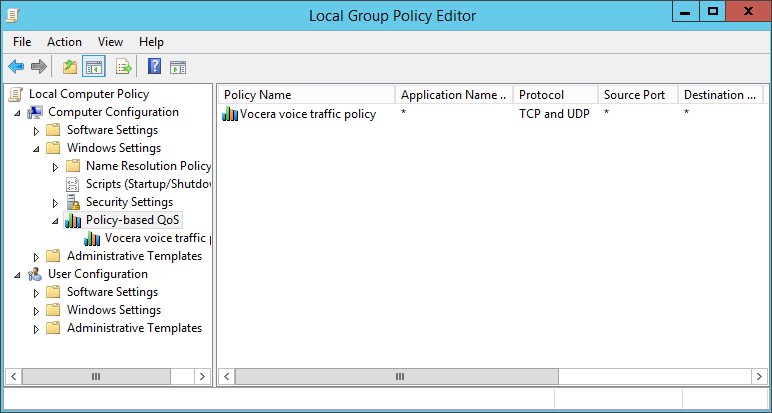Open the View menu
772x413 pixels.
click(x=110, y=42)
